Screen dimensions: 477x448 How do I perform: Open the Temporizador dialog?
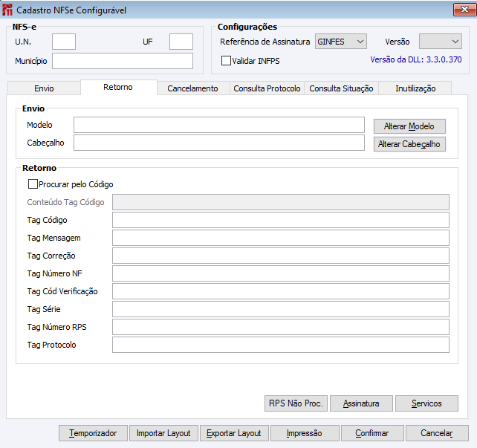click(93, 433)
